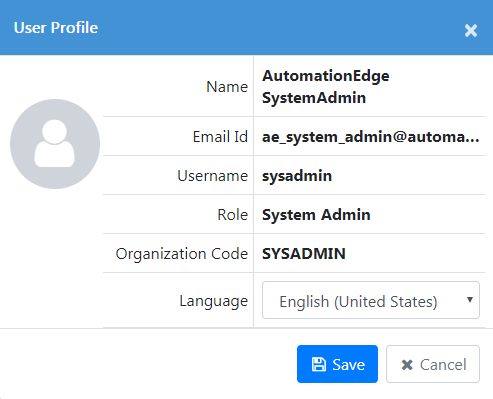Click the AutomationEdge SystemAdmin name value
493x399 pixels.
pos(326,87)
